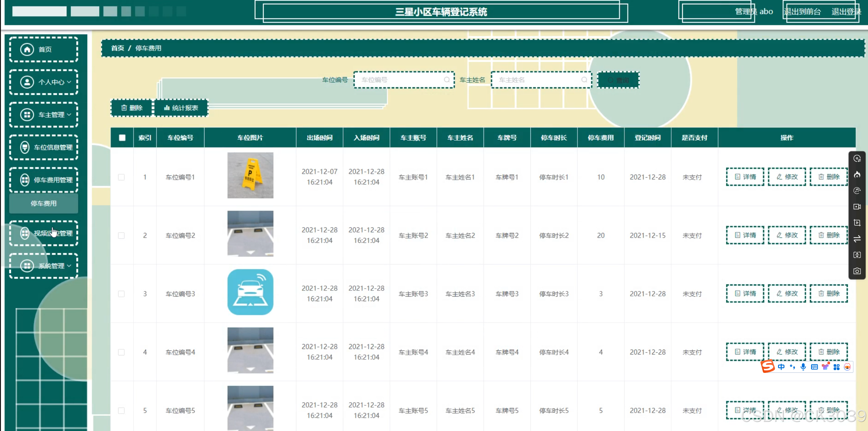The height and width of the screenshot is (431, 868).
Task: Click the swap arrows icon in right toolbar
Action: tap(857, 239)
